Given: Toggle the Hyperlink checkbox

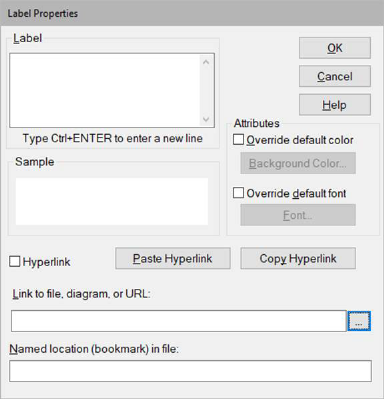Looking at the screenshot, I should [15, 262].
